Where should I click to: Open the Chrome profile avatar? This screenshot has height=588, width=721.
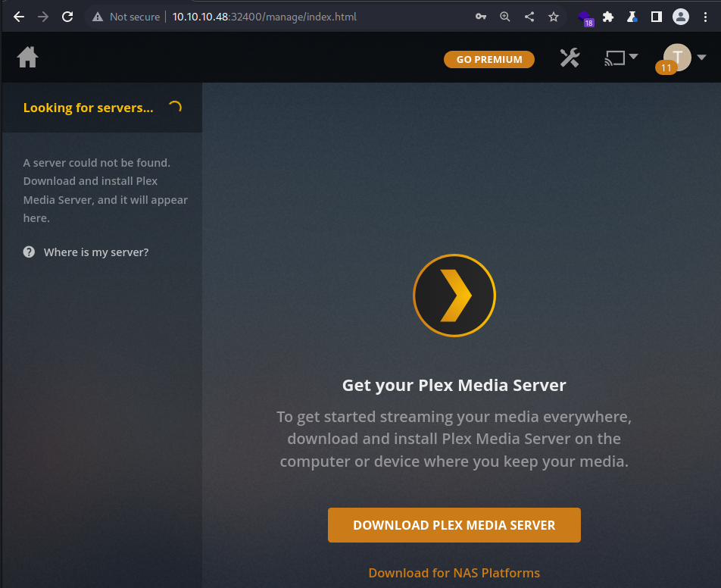pyautogui.click(x=681, y=17)
